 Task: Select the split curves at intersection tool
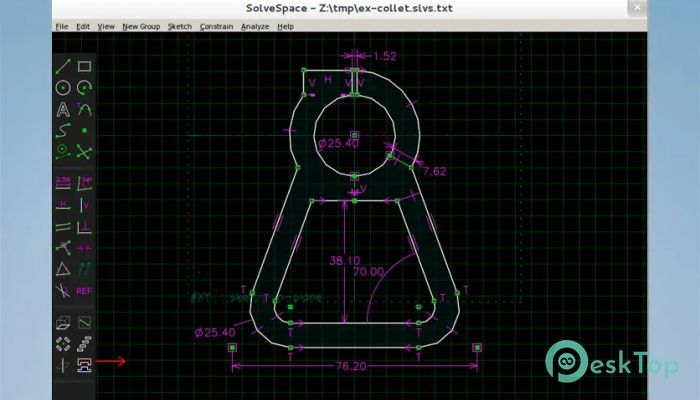click(84, 152)
